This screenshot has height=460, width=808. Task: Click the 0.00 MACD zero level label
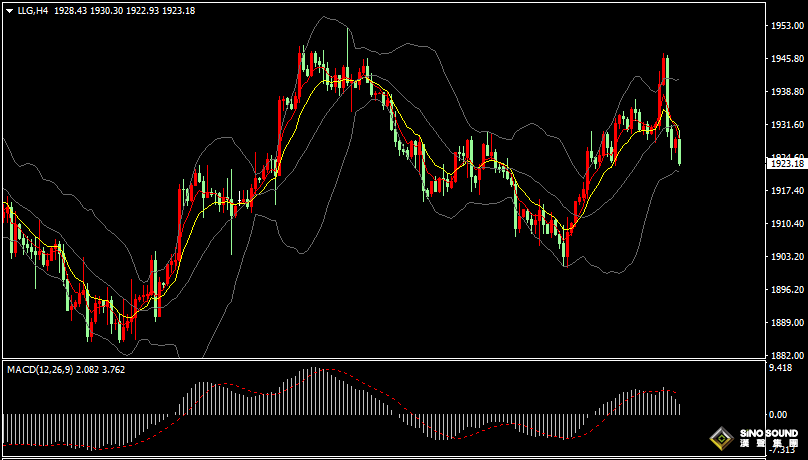(x=778, y=414)
